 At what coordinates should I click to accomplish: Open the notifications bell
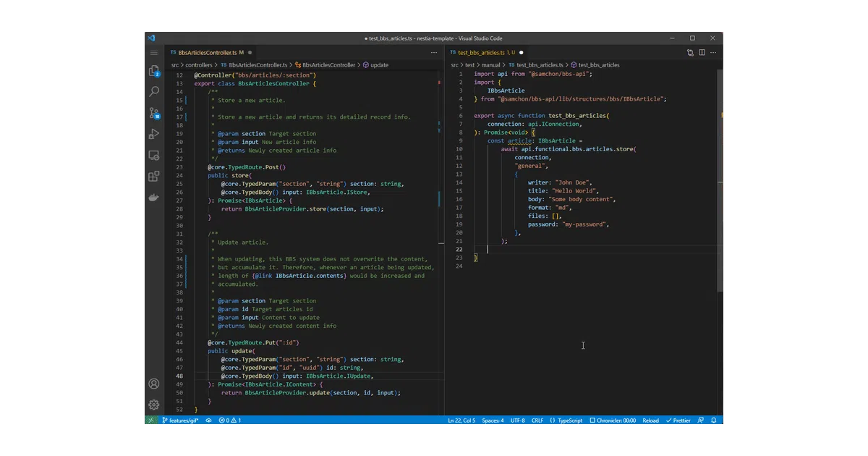714,420
